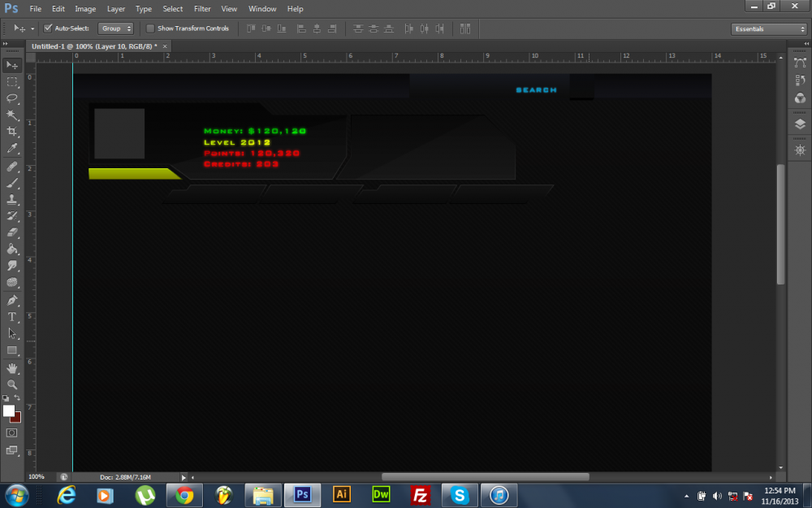
Task: Select the Horizontal Type tool
Action: (x=12, y=316)
